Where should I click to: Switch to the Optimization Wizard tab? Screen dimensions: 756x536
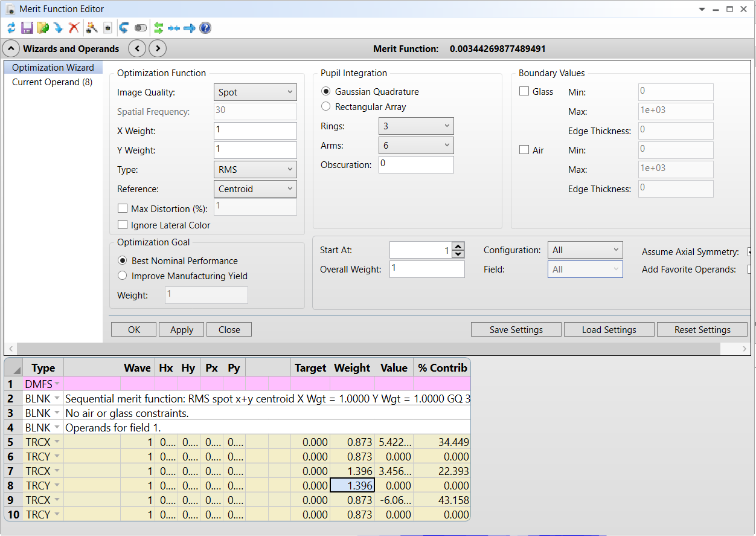click(x=53, y=68)
